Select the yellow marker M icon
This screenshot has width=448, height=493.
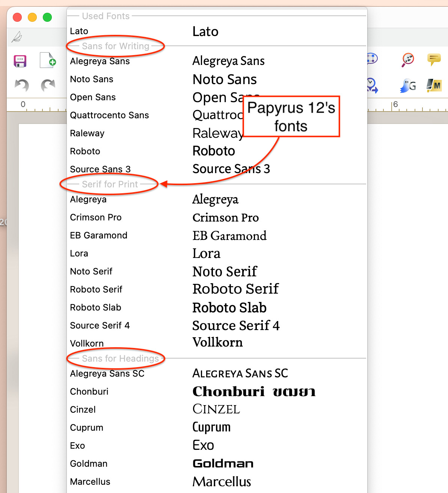tap(434, 86)
